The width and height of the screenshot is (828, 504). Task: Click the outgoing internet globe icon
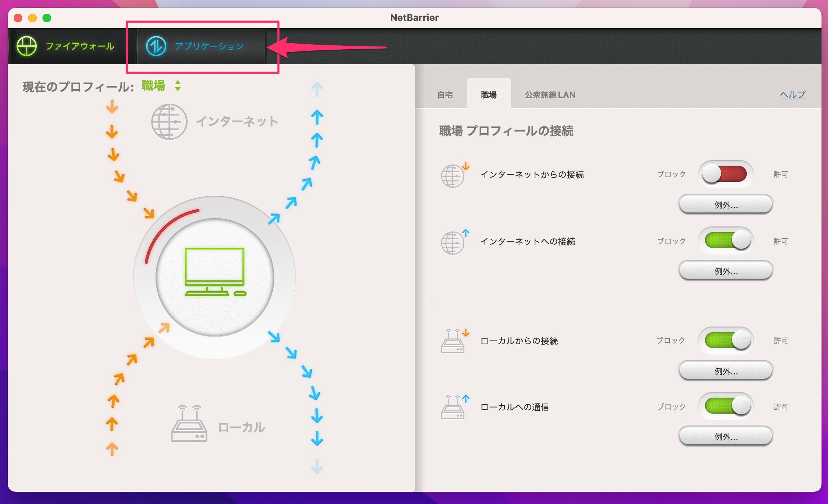[x=455, y=242]
